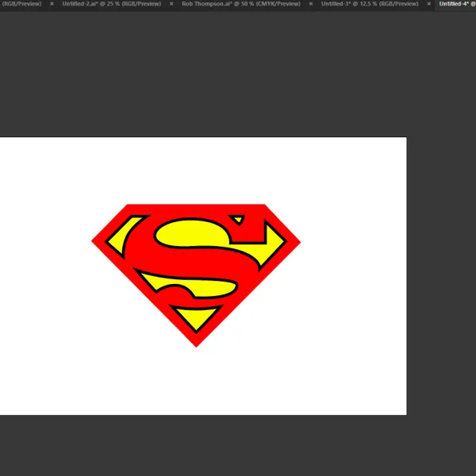
Task: Switch to the Untitled-2.ai document tab
Action: [111, 4]
